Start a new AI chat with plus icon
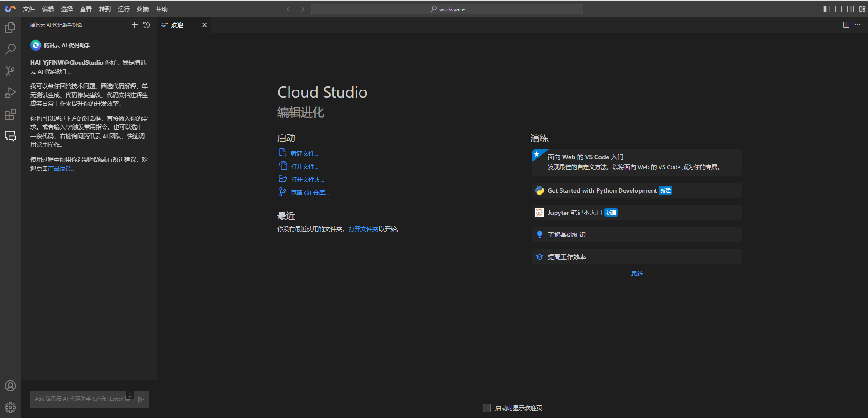 click(x=134, y=25)
